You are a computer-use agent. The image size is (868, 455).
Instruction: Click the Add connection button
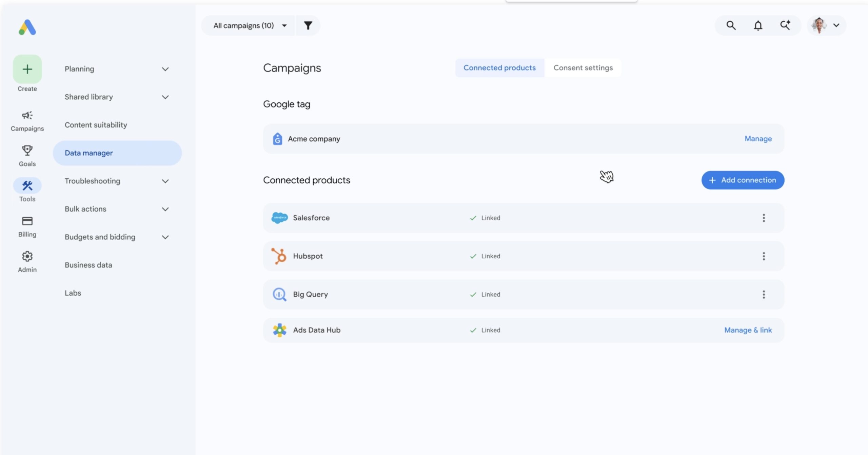coord(743,180)
